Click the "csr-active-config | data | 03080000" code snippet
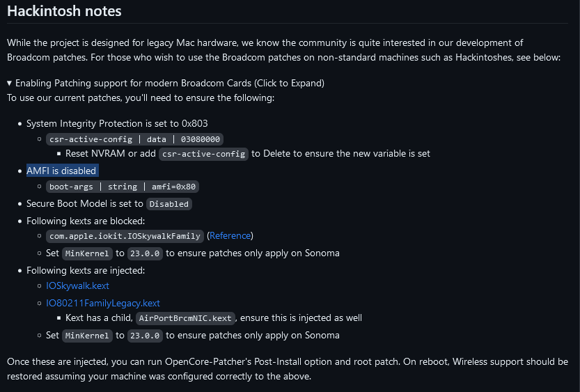This screenshot has width=580, height=392. tap(135, 139)
